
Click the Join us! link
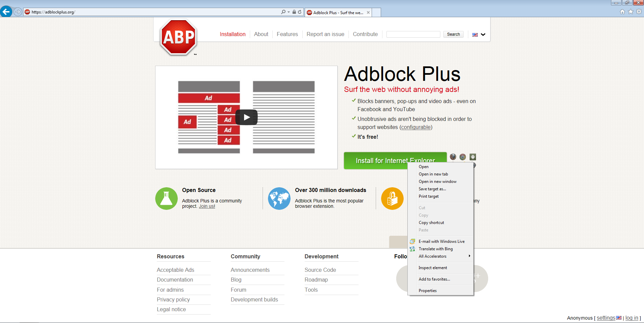pos(207,206)
